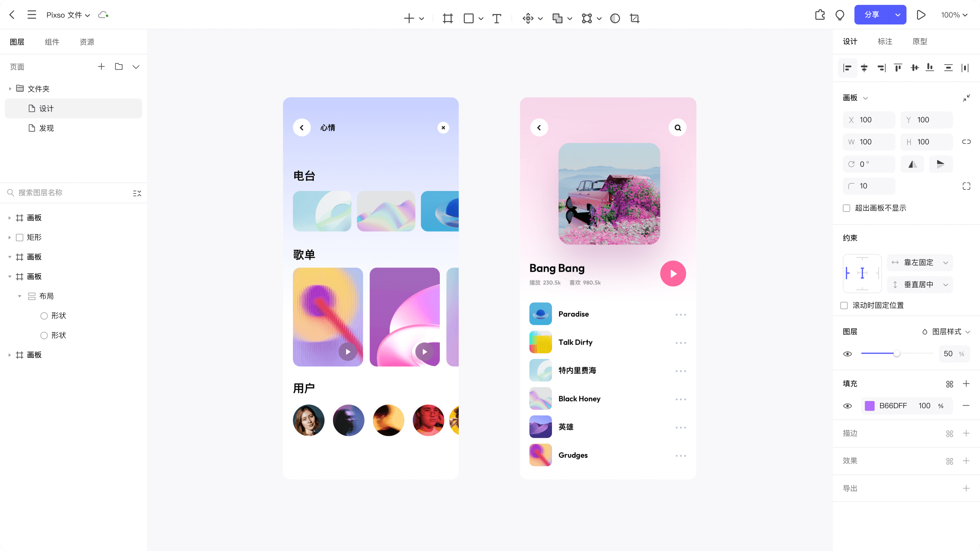Enable visibility eye icon on 图层 panel
This screenshot has width=980, height=551.
[x=848, y=353]
